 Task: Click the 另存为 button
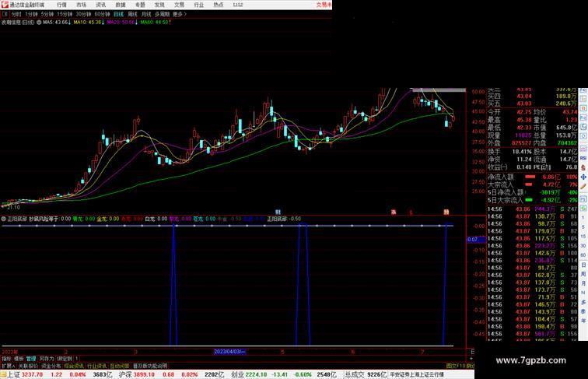pos(47,359)
